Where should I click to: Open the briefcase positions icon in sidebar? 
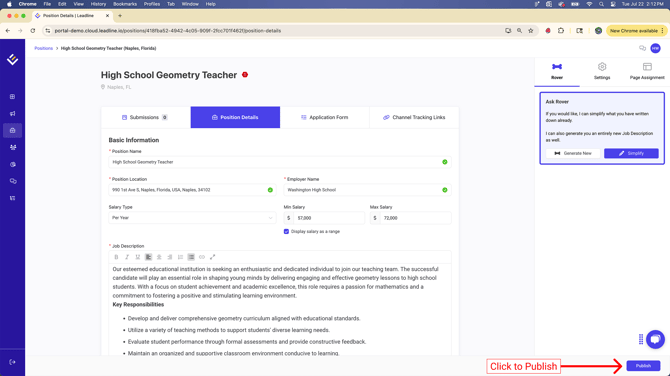(x=12, y=130)
